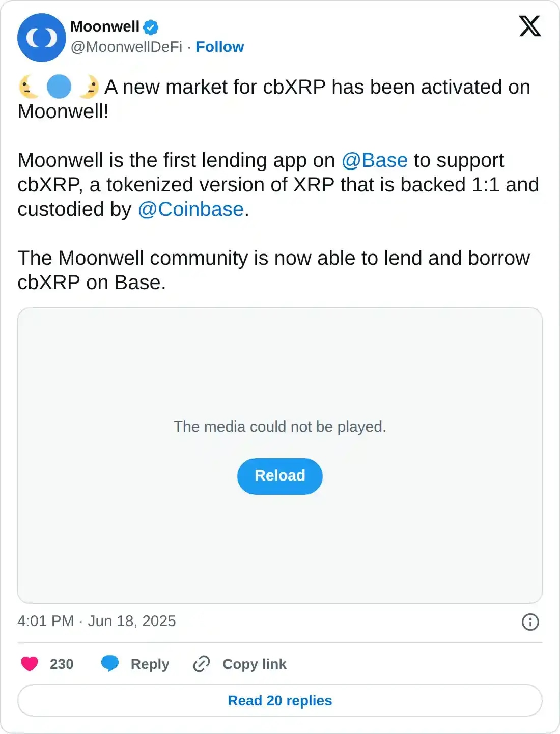Expand replies with Read 20 replies
The height and width of the screenshot is (734, 560).
coord(279,700)
